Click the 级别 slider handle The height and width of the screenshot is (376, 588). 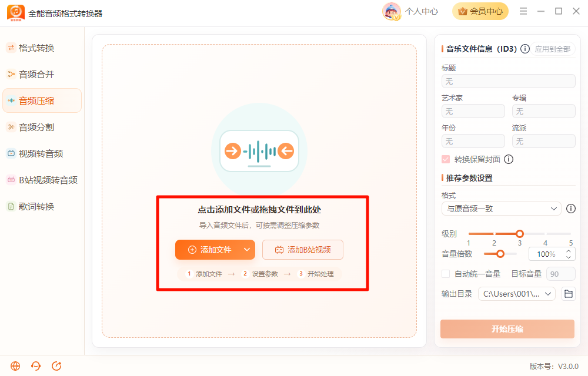(x=520, y=234)
